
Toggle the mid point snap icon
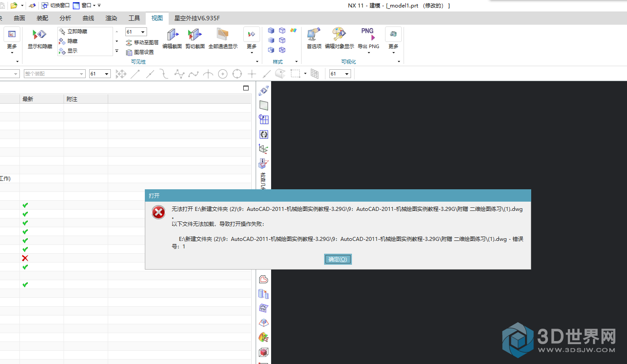coord(150,74)
